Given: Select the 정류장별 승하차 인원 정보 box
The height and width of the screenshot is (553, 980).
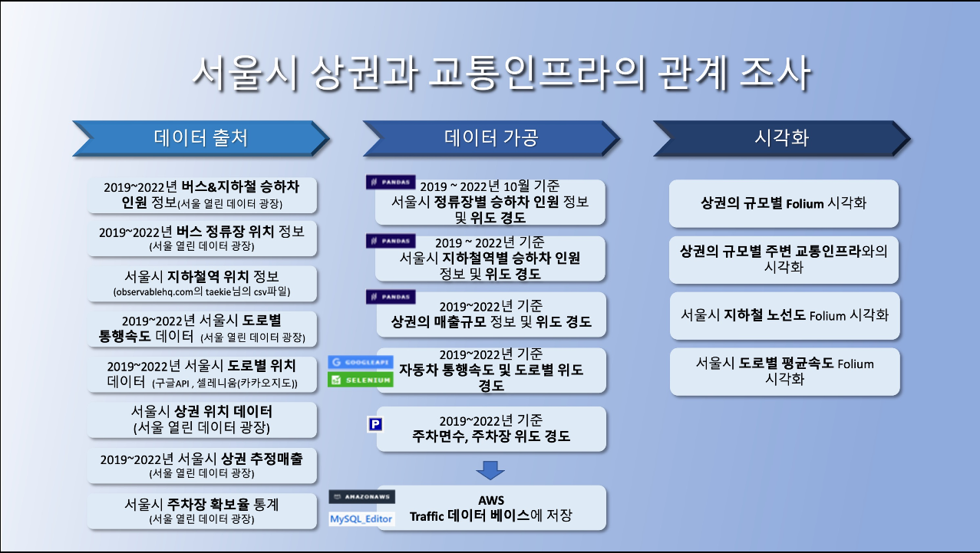Looking at the screenshot, I should [x=490, y=203].
